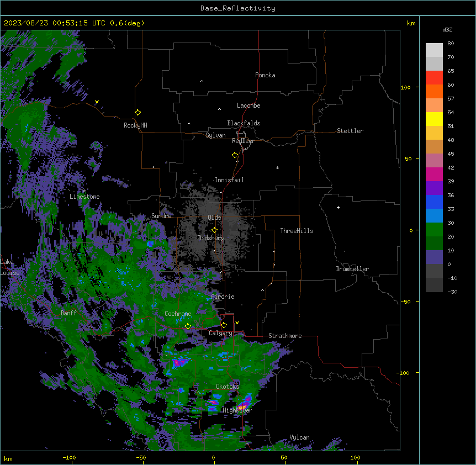
Task: Click the Calgary city label
Action: [x=220, y=333]
